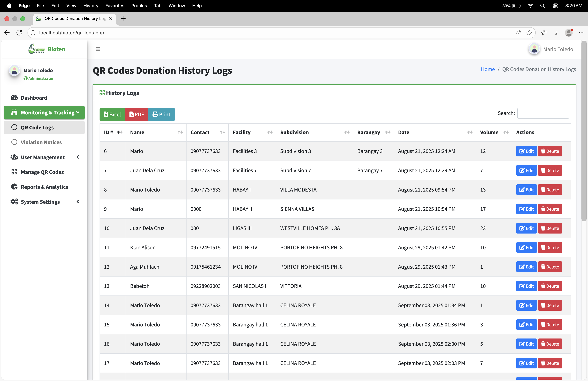The width and height of the screenshot is (588, 381).
Task: Open the History menu in menu bar
Action: 91,6
